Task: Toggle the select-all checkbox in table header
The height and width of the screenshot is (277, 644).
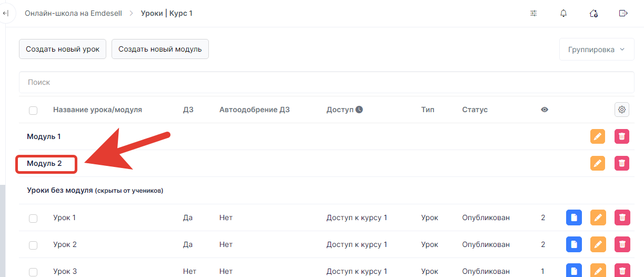Action: click(x=33, y=110)
